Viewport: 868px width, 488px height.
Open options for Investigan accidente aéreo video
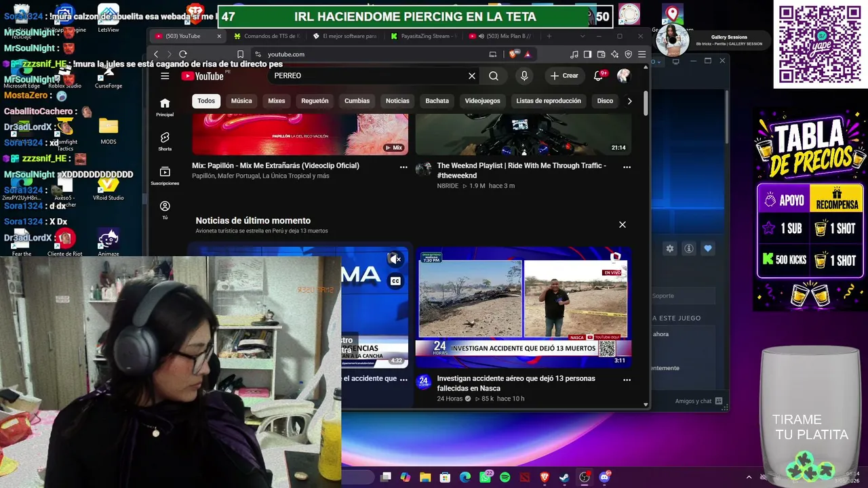627,380
